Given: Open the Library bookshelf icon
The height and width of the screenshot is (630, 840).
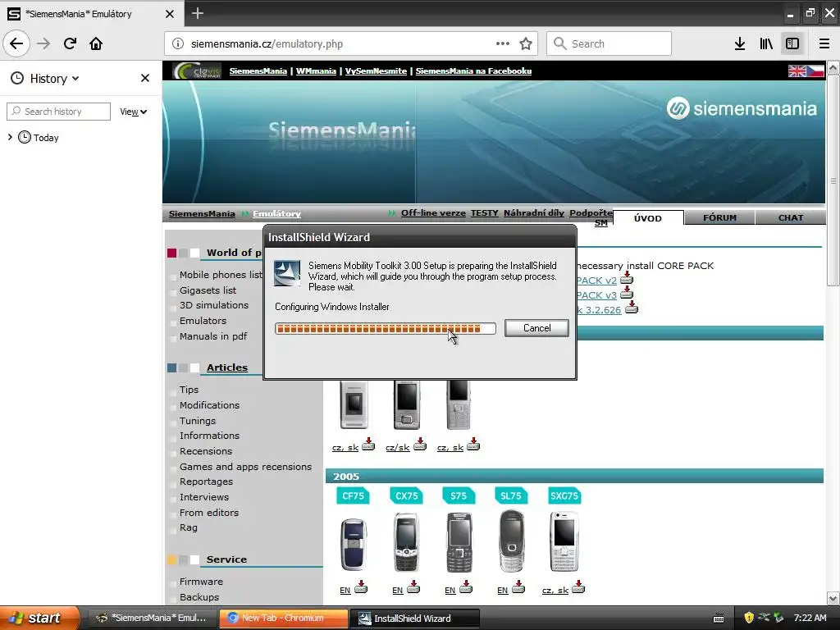Looking at the screenshot, I should [766, 44].
